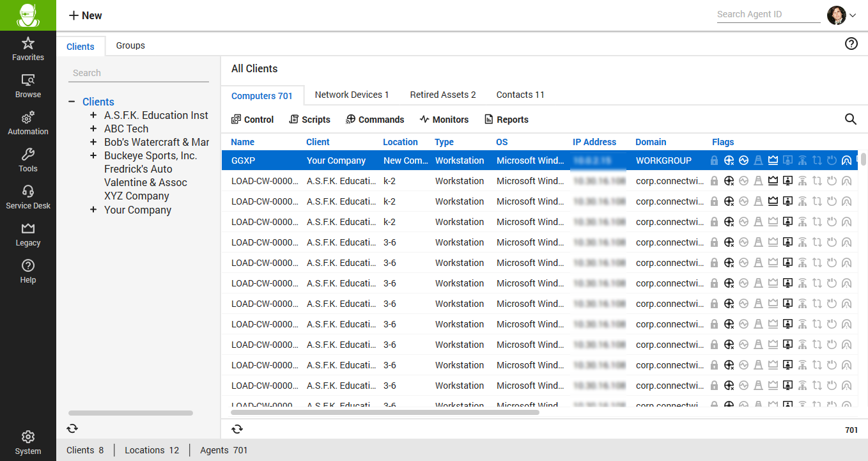
Task: Click the New button
Action: [x=85, y=15]
